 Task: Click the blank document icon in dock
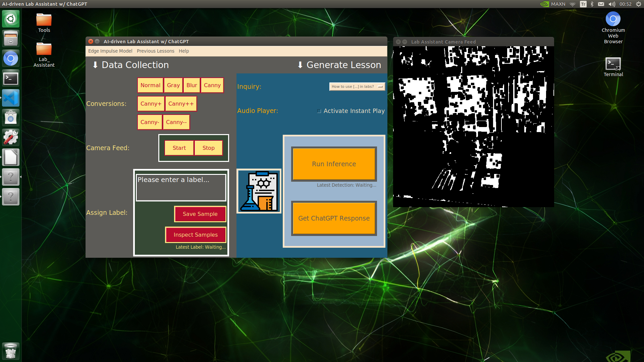pos(11,157)
